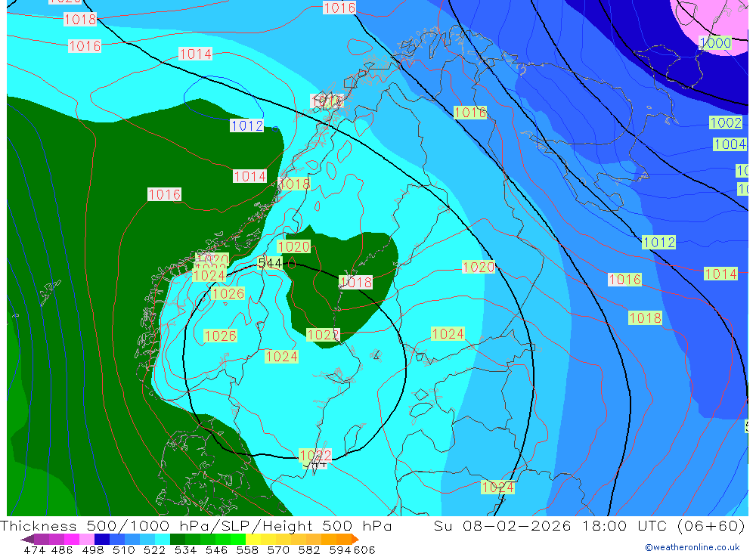Click the 522 legend value
Image resolution: width=756 pixels, height=554 pixels.
[154, 549]
